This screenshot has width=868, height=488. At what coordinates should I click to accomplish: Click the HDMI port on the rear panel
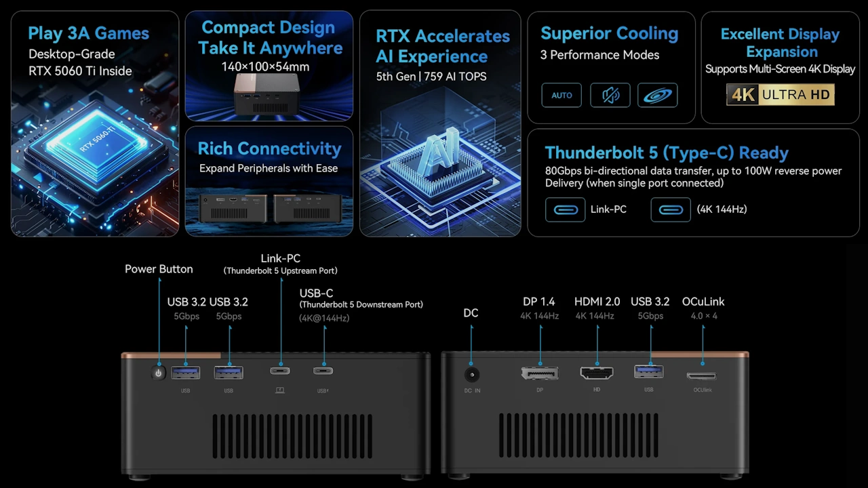coord(597,373)
